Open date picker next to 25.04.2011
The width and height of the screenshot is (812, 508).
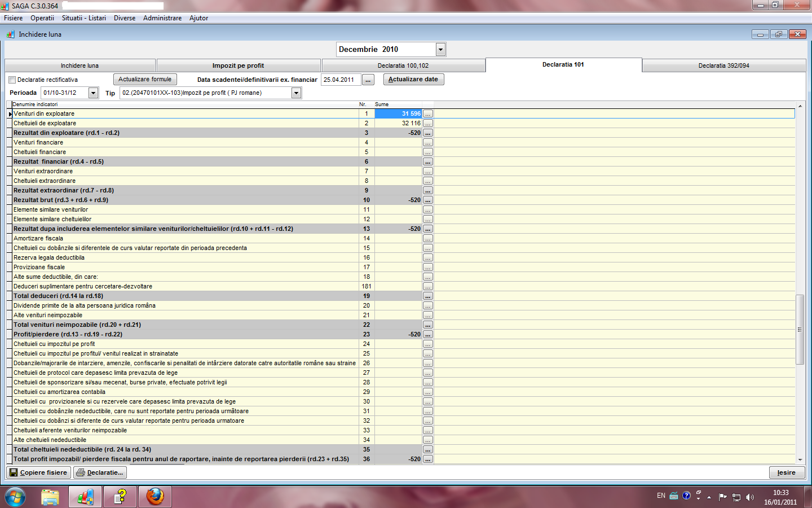368,80
